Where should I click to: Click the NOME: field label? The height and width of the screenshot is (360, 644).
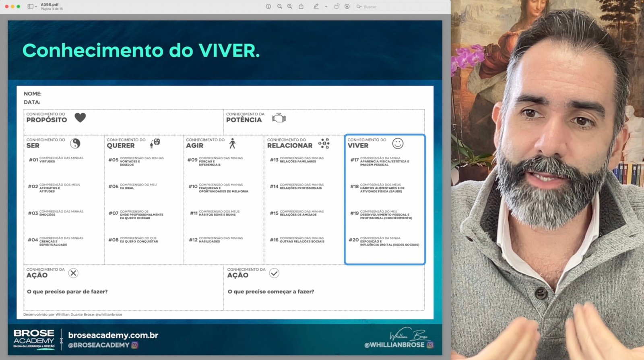(x=33, y=94)
